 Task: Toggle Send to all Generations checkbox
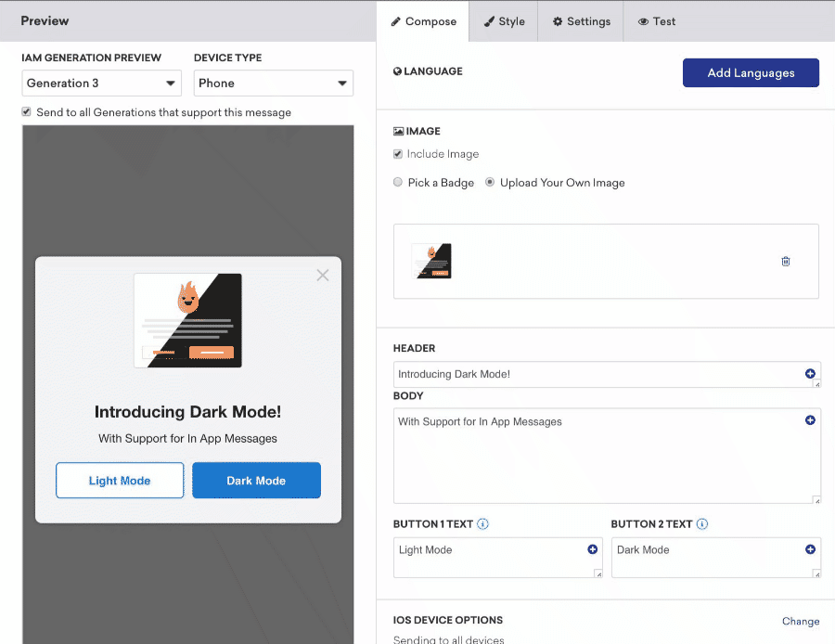pos(26,112)
